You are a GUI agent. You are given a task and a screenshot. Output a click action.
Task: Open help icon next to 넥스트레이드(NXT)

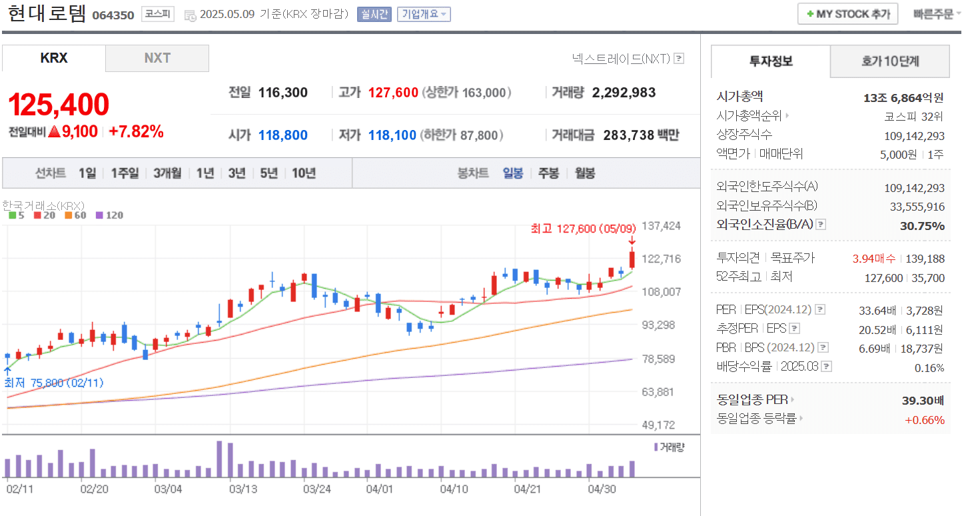679,59
